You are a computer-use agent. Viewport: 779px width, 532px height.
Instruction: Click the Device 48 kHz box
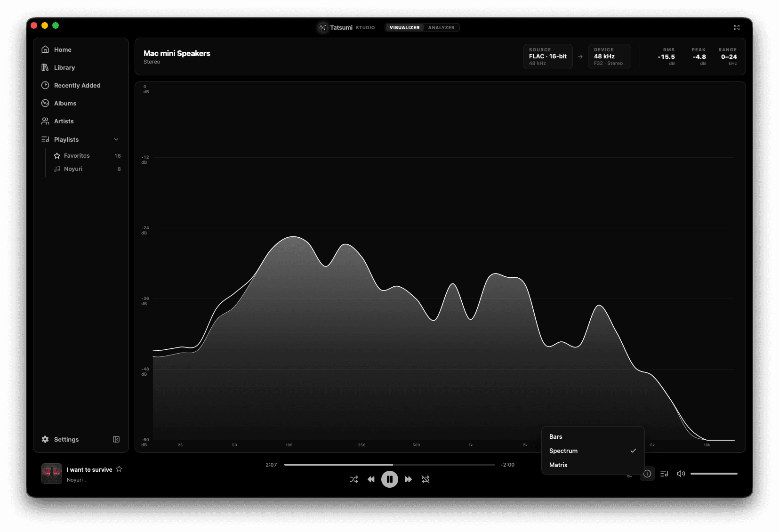609,56
